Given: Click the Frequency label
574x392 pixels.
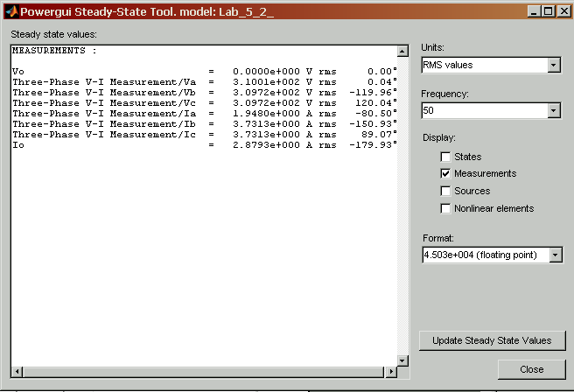Looking at the screenshot, I should pyautogui.click(x=444, y=94).
